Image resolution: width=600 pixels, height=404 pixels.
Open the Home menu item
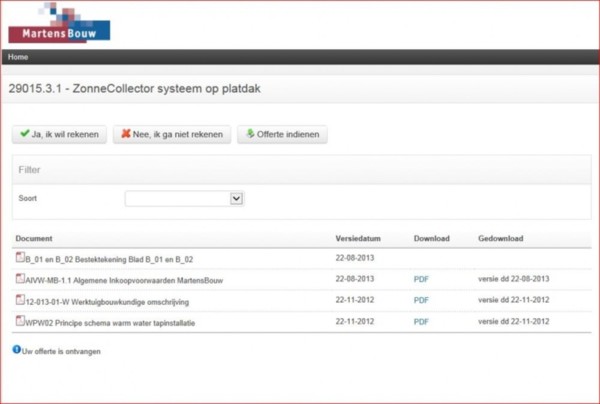[x=18, y=57]
